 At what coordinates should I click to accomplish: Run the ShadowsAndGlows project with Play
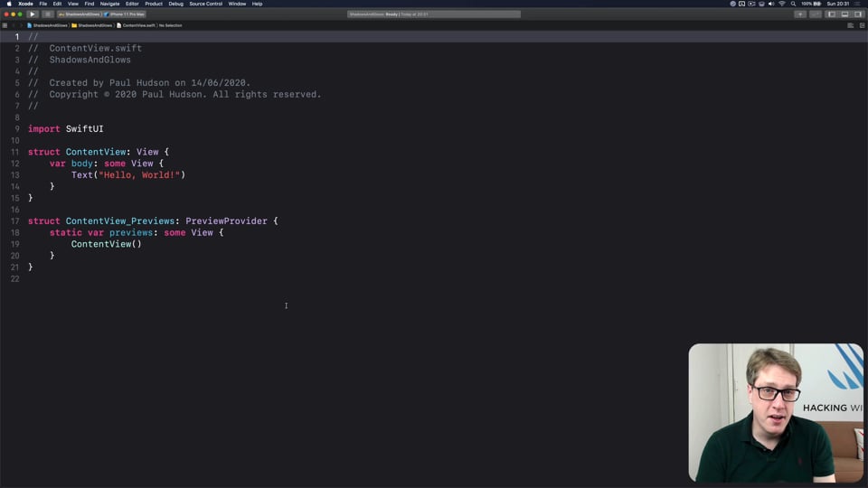pos(33,14)
